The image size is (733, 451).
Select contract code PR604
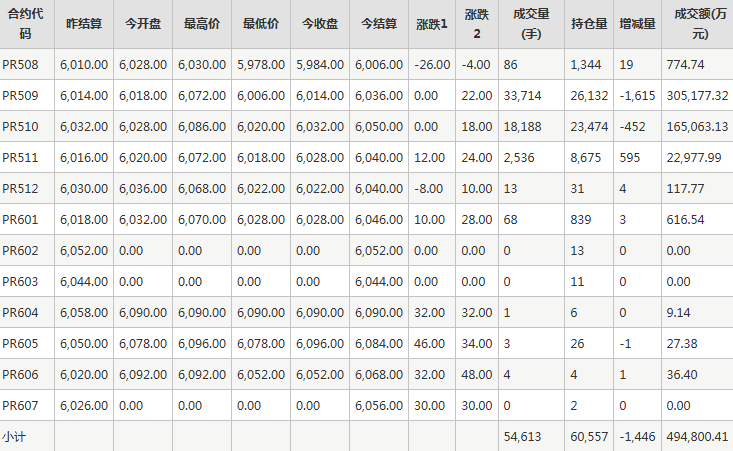click(20, 312)
